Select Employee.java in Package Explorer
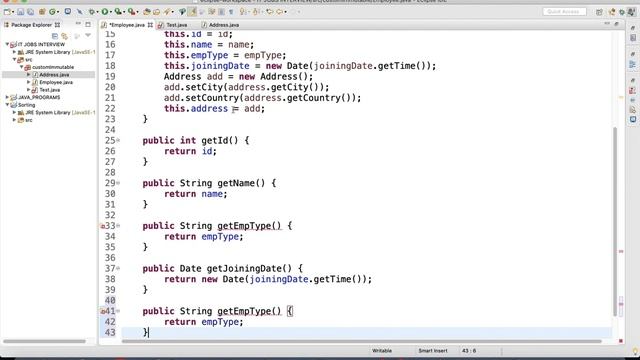Image resolution: width=640 pixels, height=360 pixels. click(56, 82)
